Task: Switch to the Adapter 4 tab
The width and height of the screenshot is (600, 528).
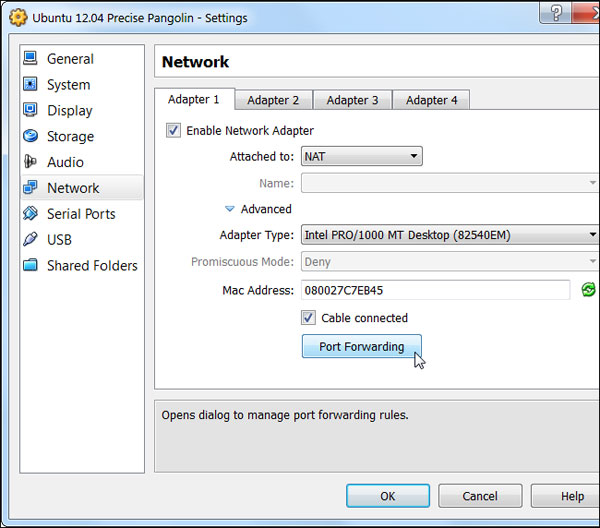Action: [432, 100]
